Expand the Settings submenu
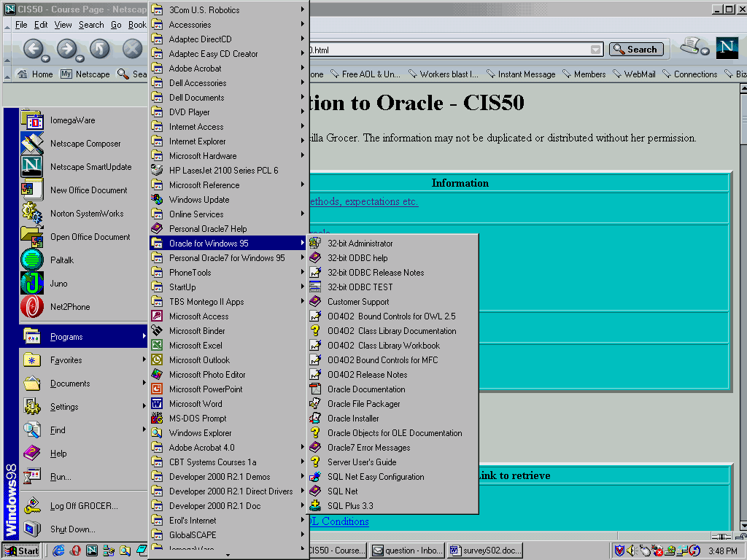 (83, 407)
